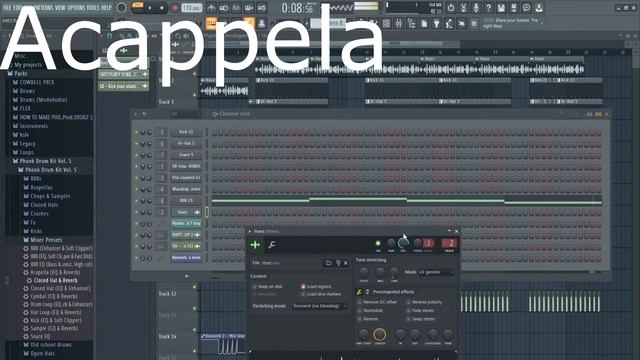
Task: Toggle Load regions checkbox
Action: pos(303,287)
